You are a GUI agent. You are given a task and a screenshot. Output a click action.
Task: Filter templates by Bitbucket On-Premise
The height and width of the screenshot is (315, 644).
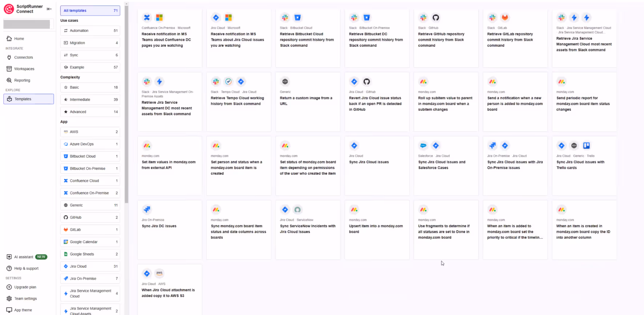pyautogui.click(x=90, y=168)
